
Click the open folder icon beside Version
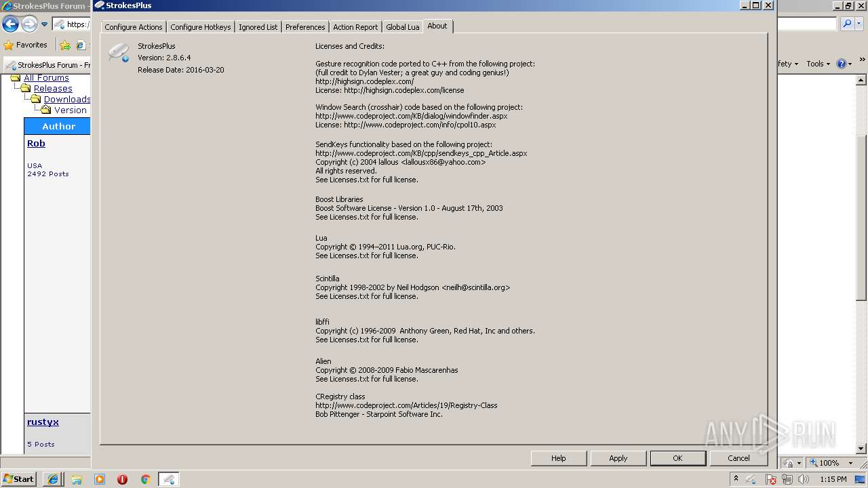pos(45,110)
